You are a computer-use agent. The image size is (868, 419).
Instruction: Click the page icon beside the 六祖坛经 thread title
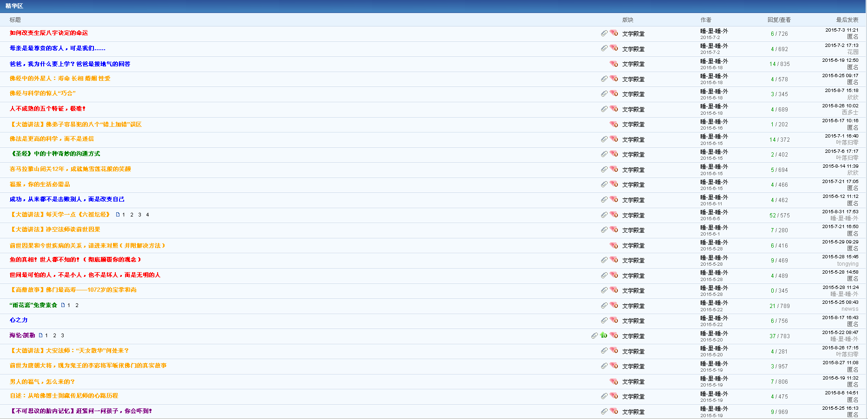118,215
